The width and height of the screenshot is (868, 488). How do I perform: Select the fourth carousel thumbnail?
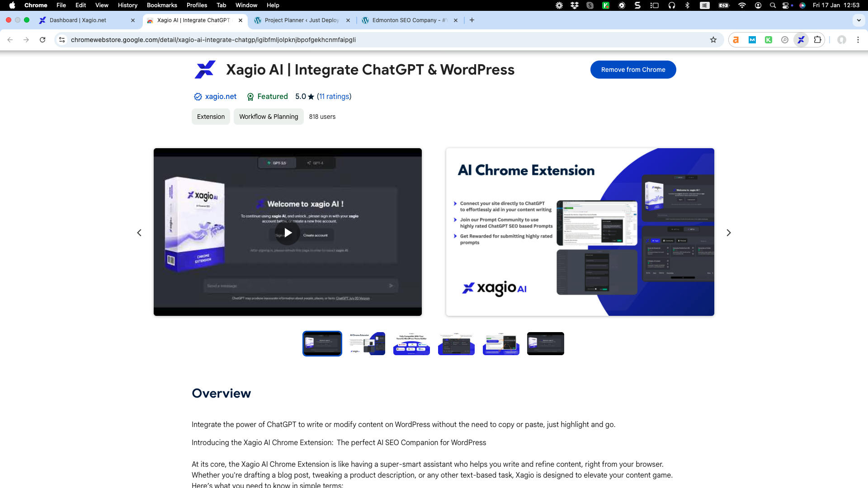[456, 343]
